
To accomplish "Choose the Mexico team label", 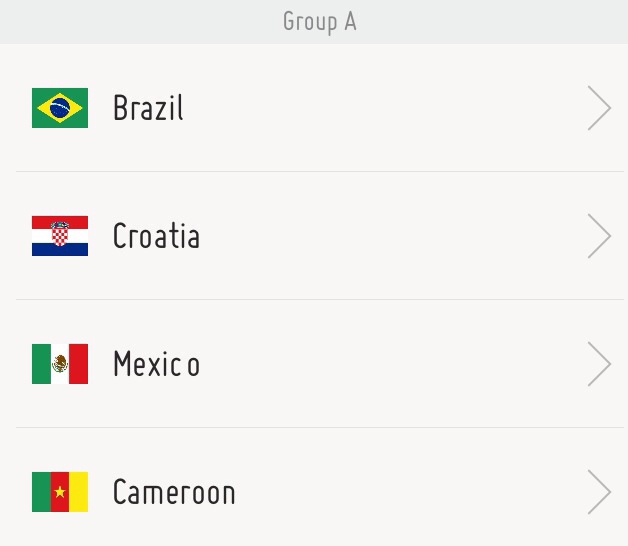I will [x=156, y=363].
